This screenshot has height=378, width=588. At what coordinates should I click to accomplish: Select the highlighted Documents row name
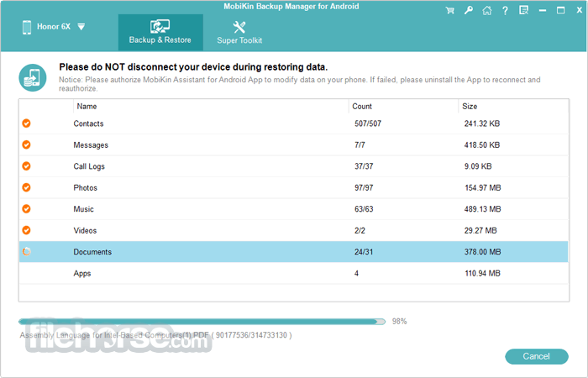coord(92,252)
